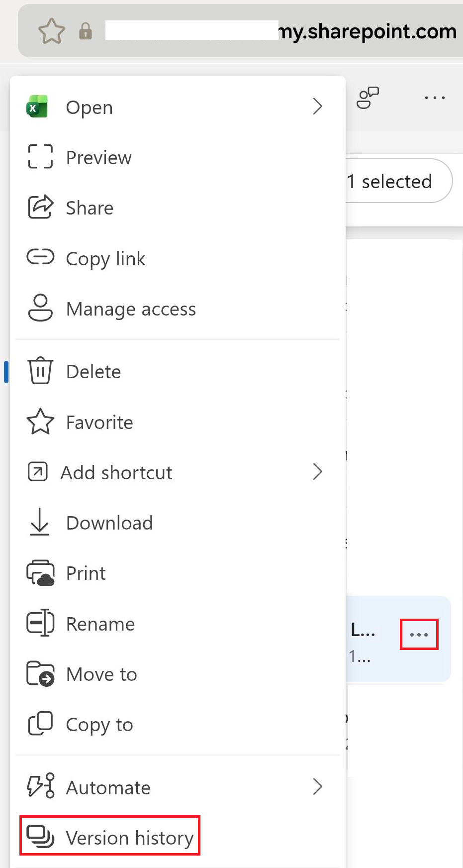
Task: Click the Favorite star icon in menu
Action: [40, 422]
